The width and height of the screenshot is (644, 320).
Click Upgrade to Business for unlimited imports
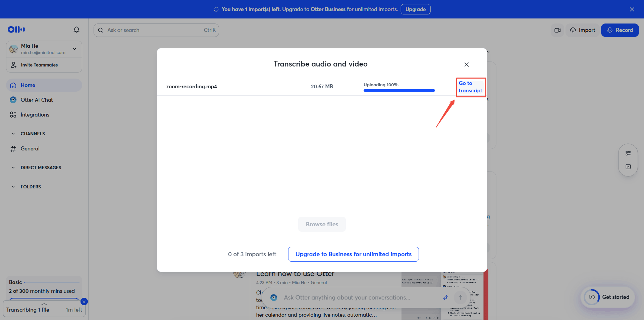click(x=353, y=254)
